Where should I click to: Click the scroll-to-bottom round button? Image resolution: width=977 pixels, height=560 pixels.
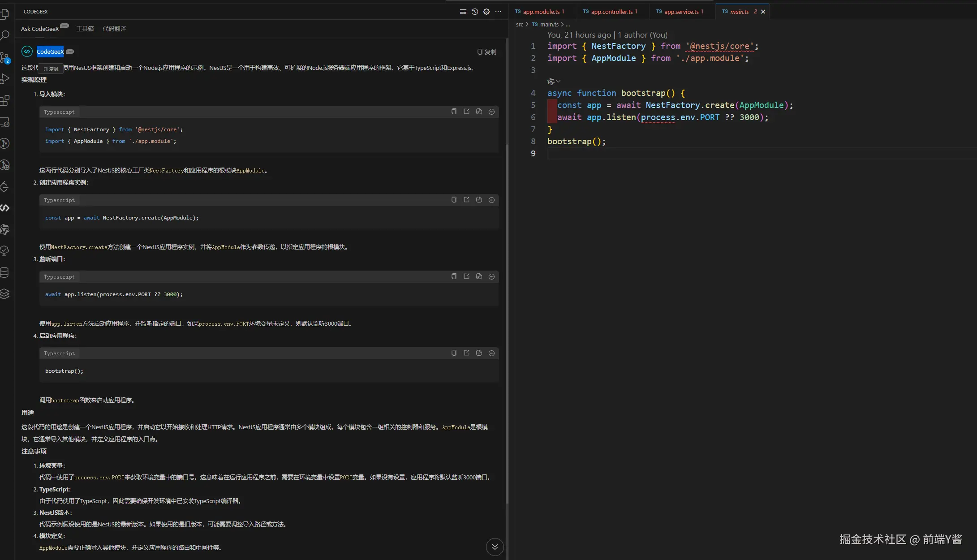[495, 547]
